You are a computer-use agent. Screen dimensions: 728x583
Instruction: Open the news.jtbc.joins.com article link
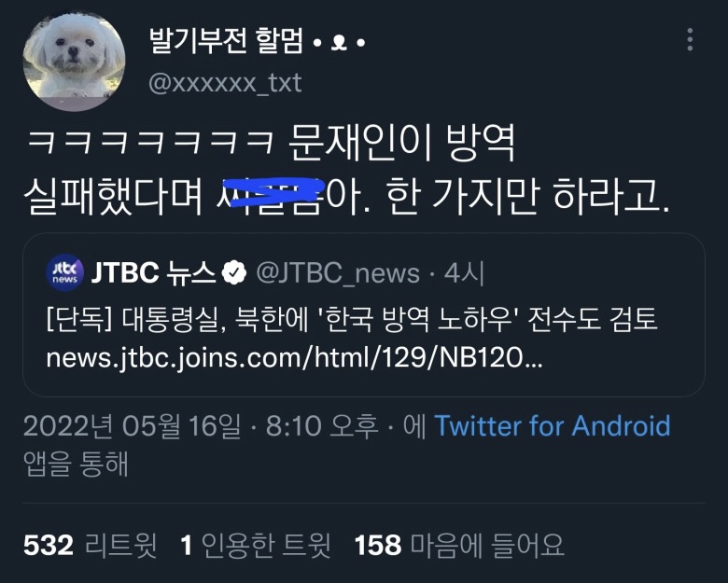pos(294,358)
